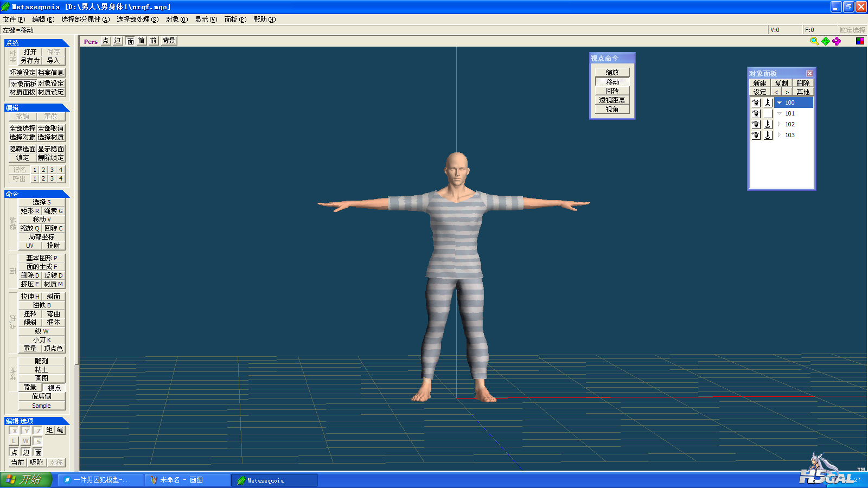Toggle 简 simple display in viewport toolbar
This screenshot has width=868, height=488.
(142, 41)
